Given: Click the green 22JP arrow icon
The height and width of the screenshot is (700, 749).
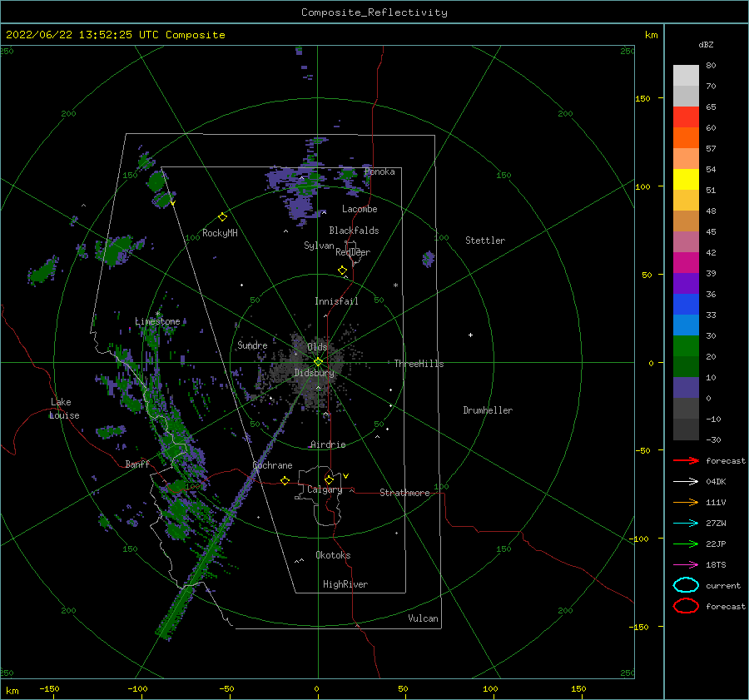Looking at the screenshot, I should (x=686, y=544).
